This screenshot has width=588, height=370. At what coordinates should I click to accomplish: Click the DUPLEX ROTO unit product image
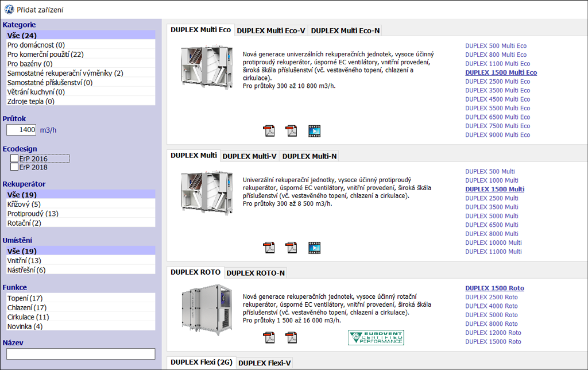pyautogui.click(x=207, y=310)
